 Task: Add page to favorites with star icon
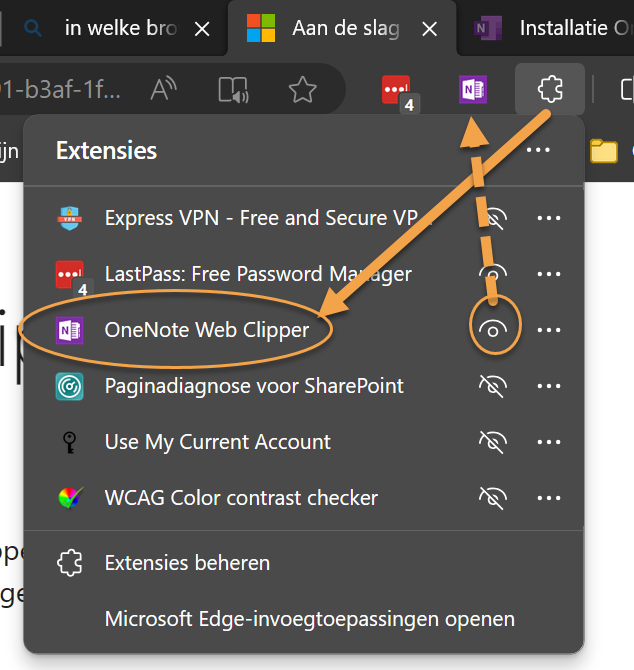[x=302, y=91]
